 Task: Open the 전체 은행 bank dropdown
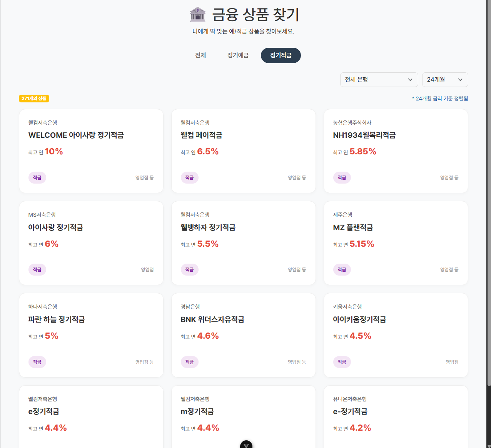click(379, 80)
